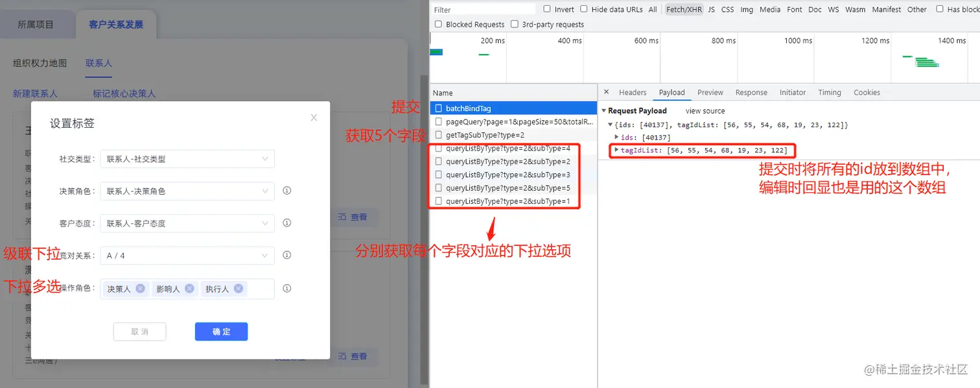Filter network by All types

653,9
